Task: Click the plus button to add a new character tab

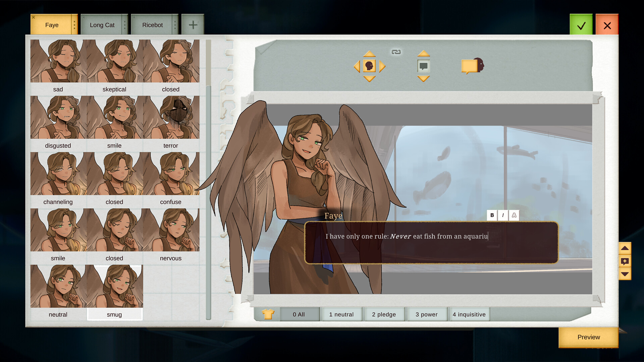Action: coord(193,24)
